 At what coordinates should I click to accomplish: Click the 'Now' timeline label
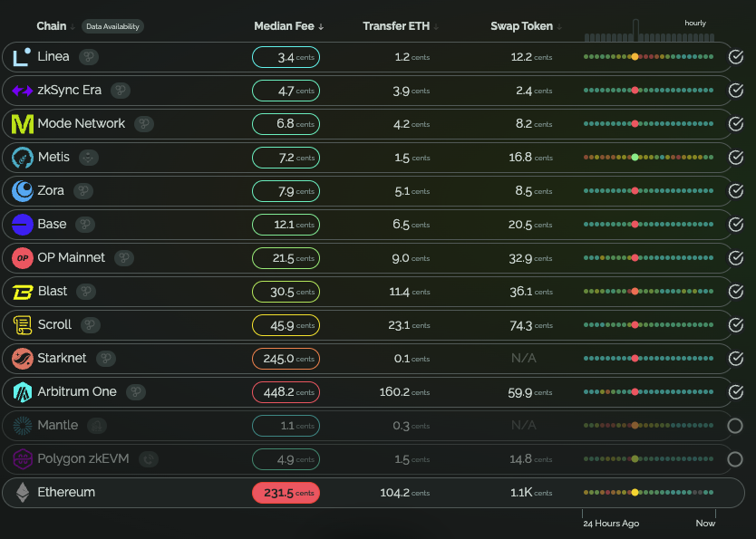[x=705, y=523]
